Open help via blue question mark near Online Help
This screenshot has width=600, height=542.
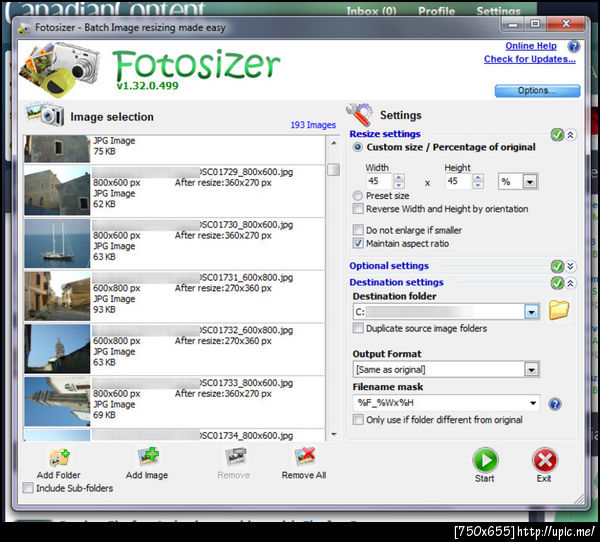(574, 47)
